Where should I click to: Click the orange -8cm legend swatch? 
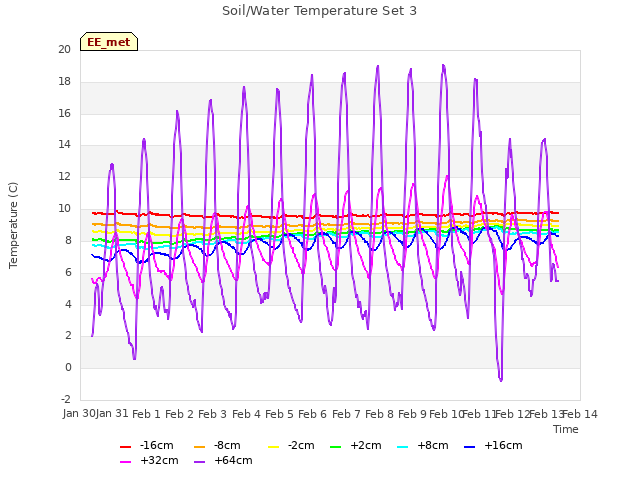(199, 447)
